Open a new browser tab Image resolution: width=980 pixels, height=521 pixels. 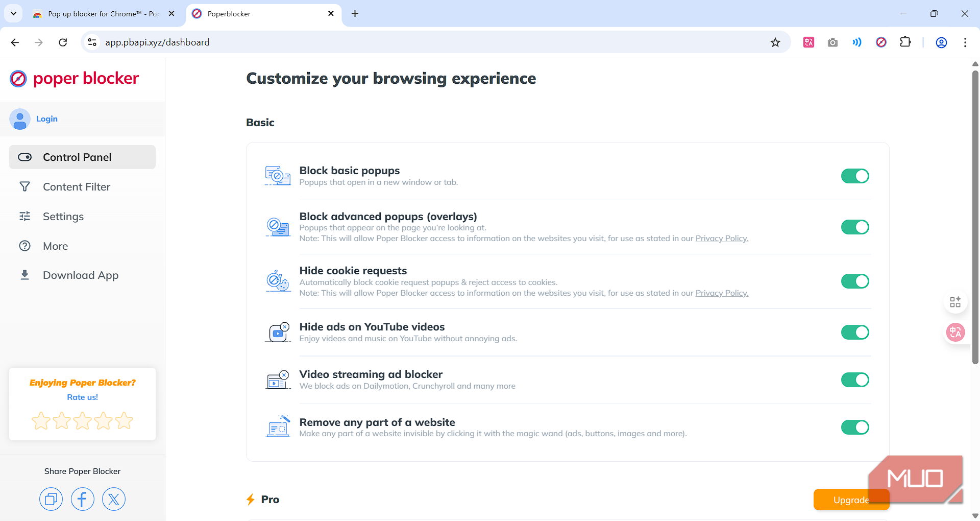(355, 14)
